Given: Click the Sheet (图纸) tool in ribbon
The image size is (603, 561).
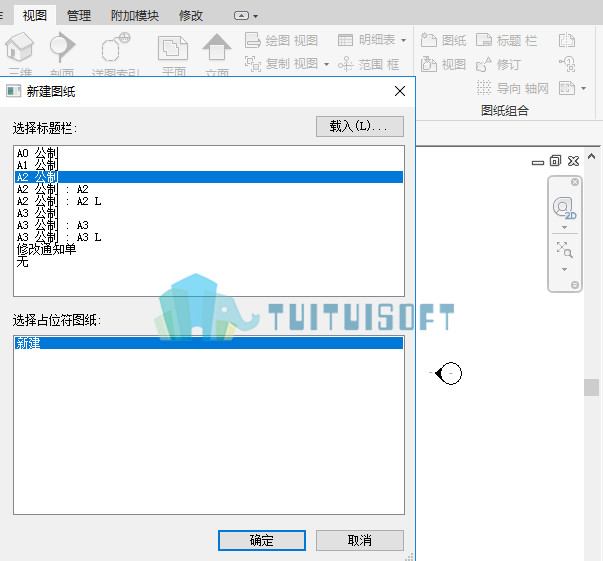Looking at the screenshot, I should [443, 40].
